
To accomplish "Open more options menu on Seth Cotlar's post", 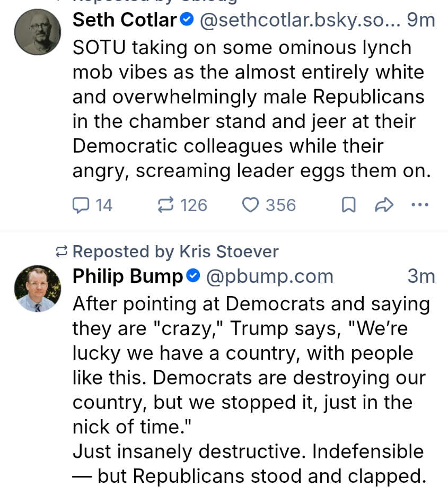I will click(420, 205).
